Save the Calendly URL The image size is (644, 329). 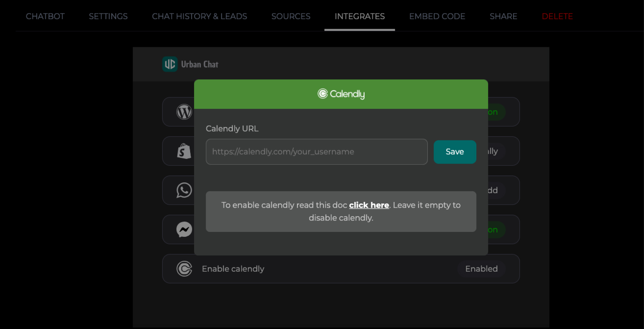click(x=455, y=152)
